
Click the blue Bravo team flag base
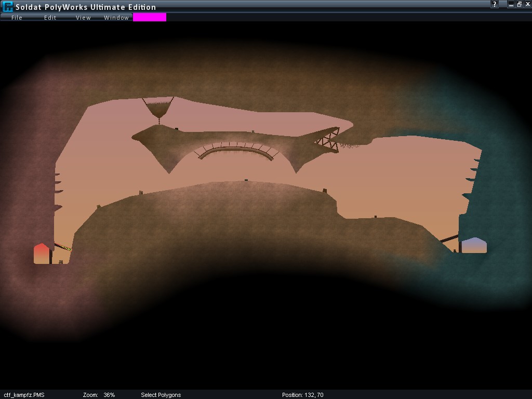pos(474,245)
